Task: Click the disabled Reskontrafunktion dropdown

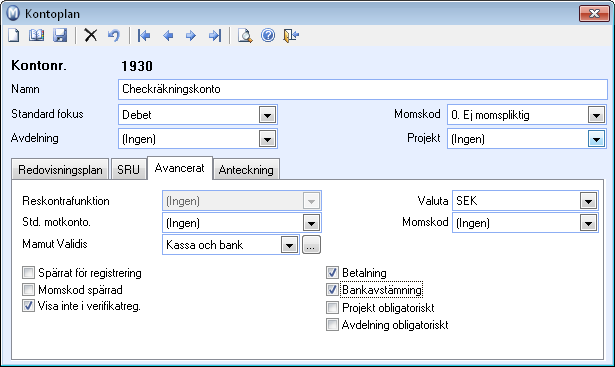Action: pyautogui.click(x=242, y=201)
